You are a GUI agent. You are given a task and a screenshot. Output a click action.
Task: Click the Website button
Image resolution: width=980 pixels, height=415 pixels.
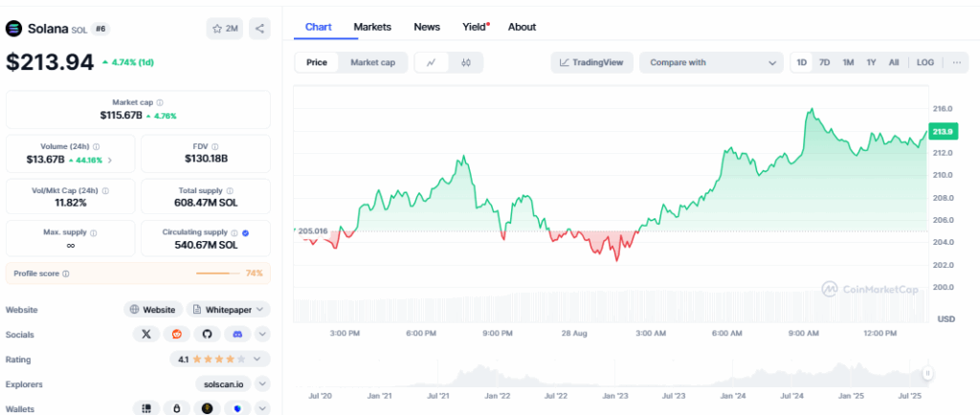click(153, 310)
